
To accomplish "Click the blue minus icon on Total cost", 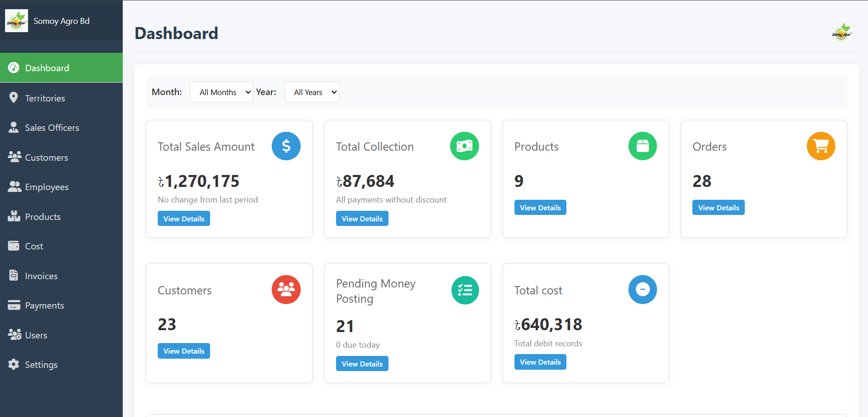I will [x=642, y=289].
